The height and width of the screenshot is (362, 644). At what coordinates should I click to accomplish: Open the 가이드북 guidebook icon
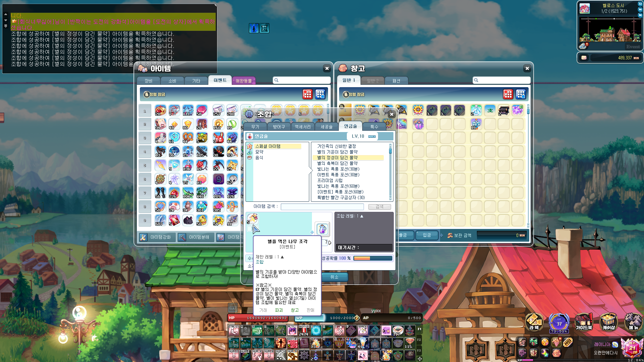[x=584, y=321]
